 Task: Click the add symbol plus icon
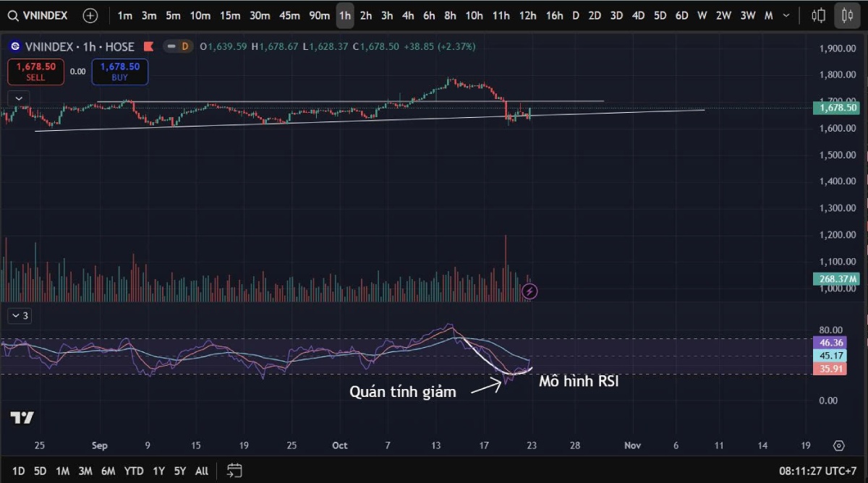tap(90, 15)
